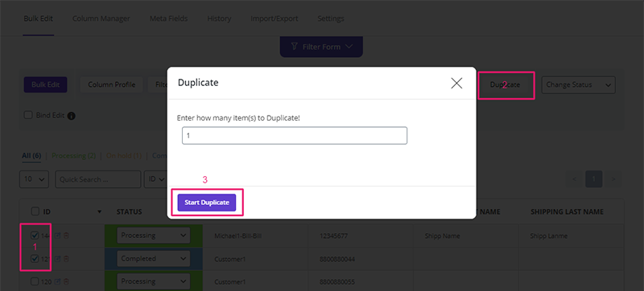The height and width of the screenshot is (291, 644).
Task: Open the rows-per-page dropdown showing 10
Action: (x=34, y=179)
